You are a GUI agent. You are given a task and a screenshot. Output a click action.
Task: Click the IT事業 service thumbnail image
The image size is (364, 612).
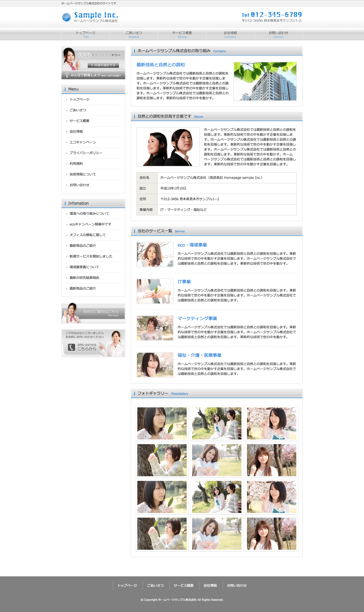(x=155, y=291)
